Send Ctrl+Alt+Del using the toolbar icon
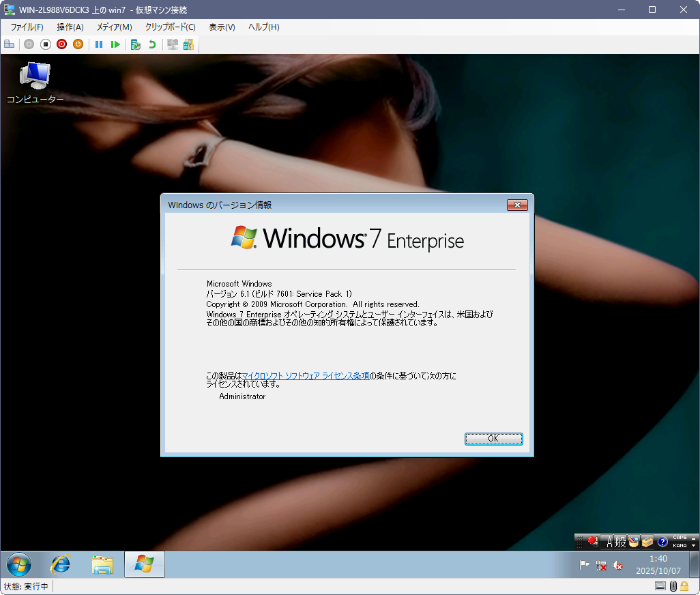This screenshot has width=700, height=595. pos(10,44)
